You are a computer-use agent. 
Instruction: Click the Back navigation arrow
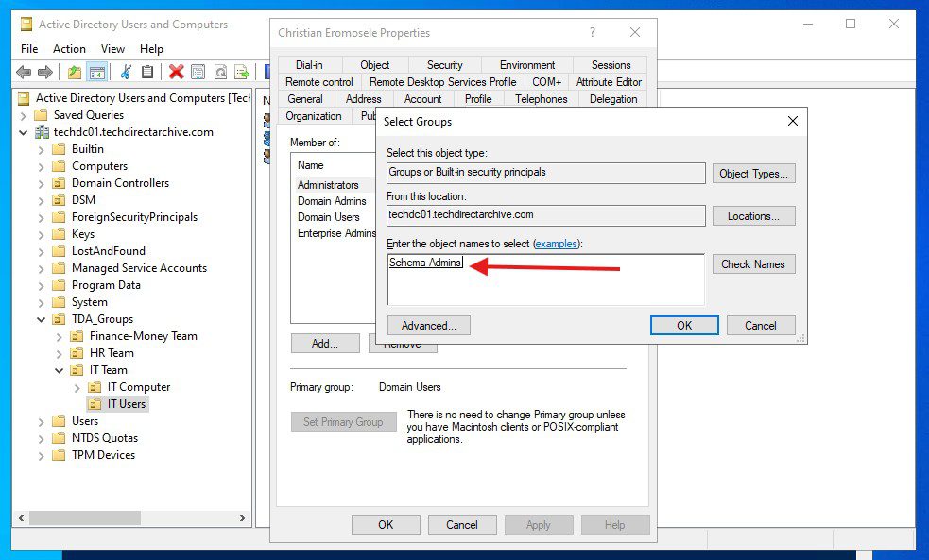[x=24, y=71]
